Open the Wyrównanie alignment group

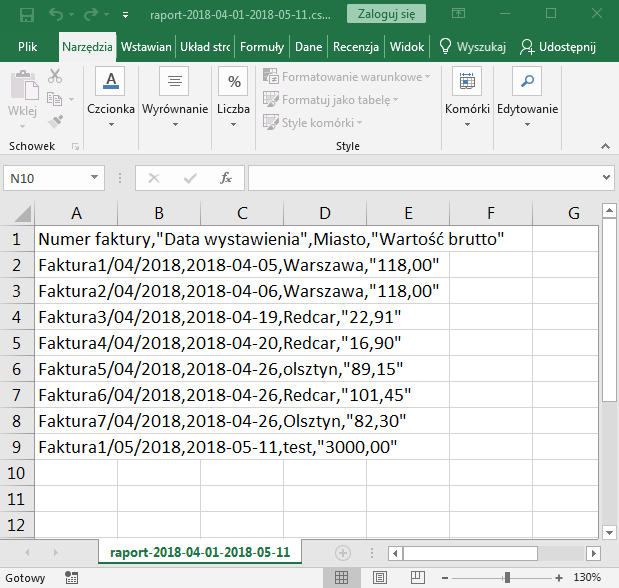(175, 97)
